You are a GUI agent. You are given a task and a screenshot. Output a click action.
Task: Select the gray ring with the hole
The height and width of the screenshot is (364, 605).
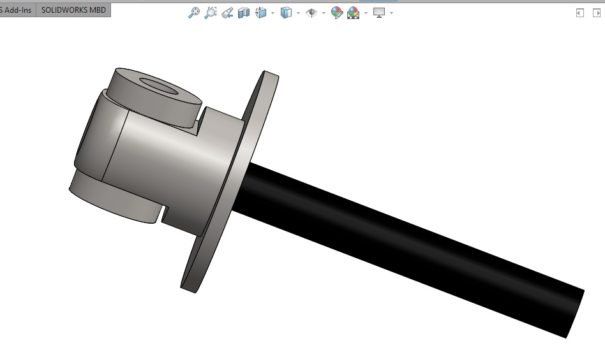click(154, 97)
